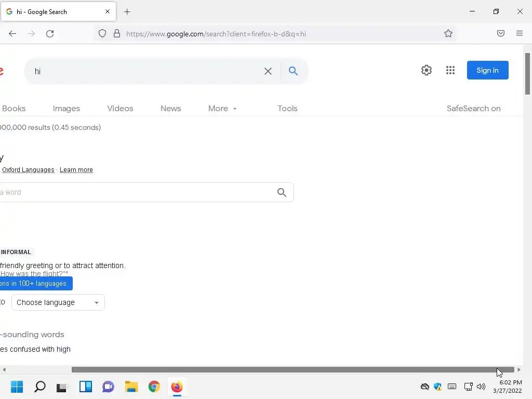Click the horizontal scrollbar left arrow
532x399 pixels.
click(x=4, y=369)
